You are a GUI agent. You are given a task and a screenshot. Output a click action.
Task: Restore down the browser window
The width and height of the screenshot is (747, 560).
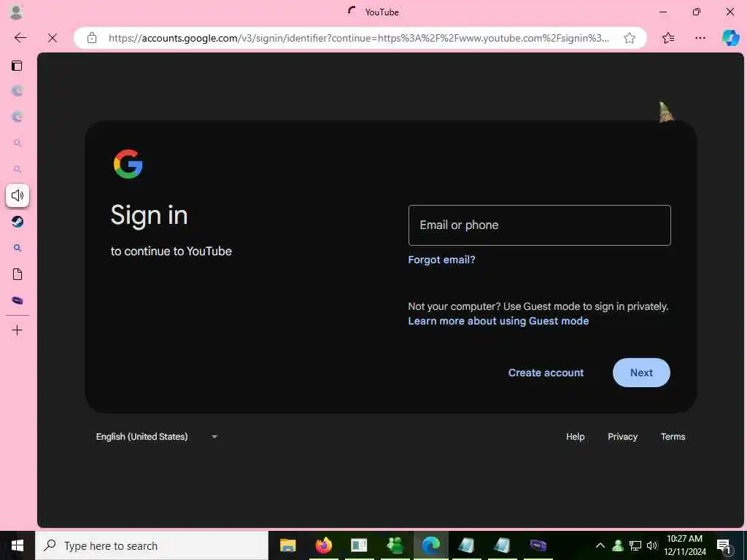click(697, 12)
